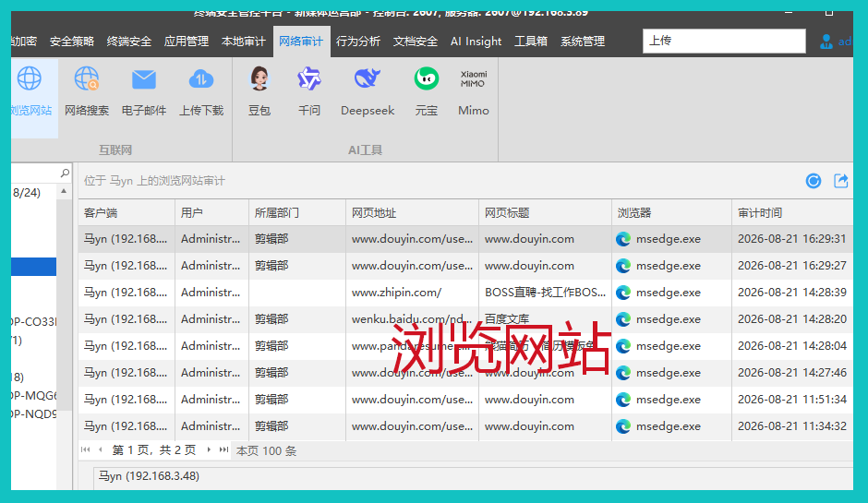Click Edge icon in zhipin.com row
868x503 pixels.
(x=623, y=293)
